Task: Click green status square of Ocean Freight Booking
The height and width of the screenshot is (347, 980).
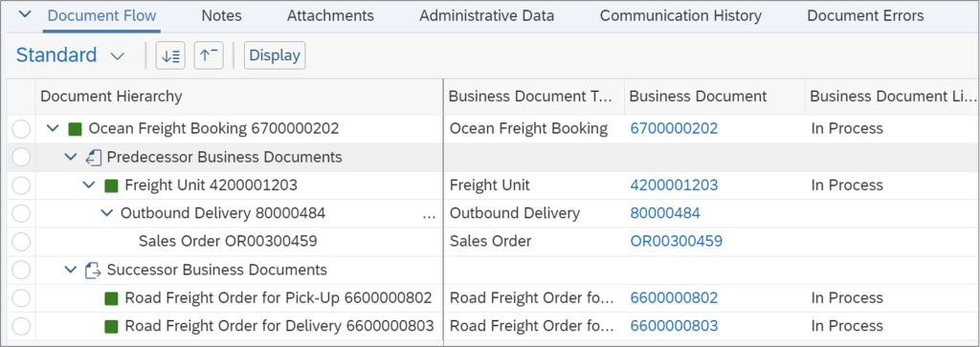Action: click(x=75, y=129)
